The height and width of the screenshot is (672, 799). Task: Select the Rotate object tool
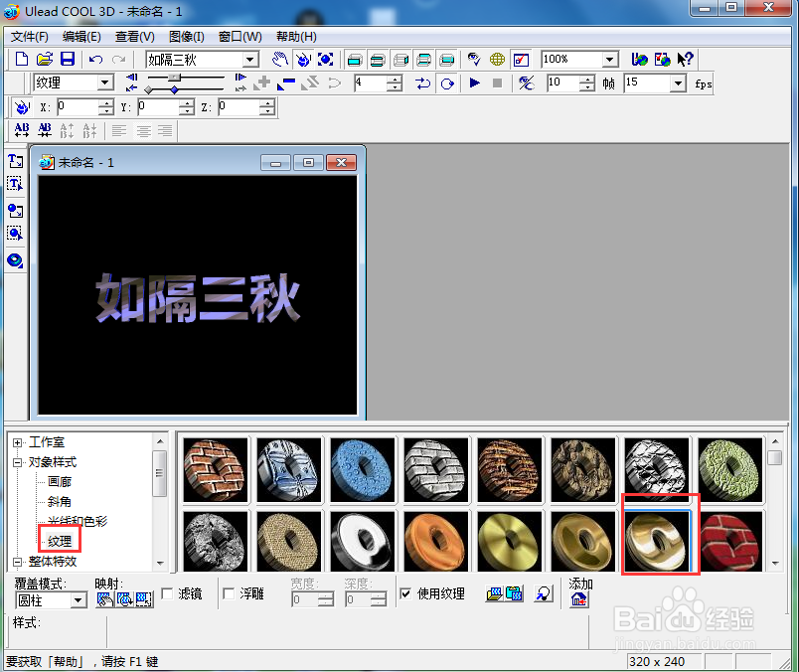pos(303,59)
